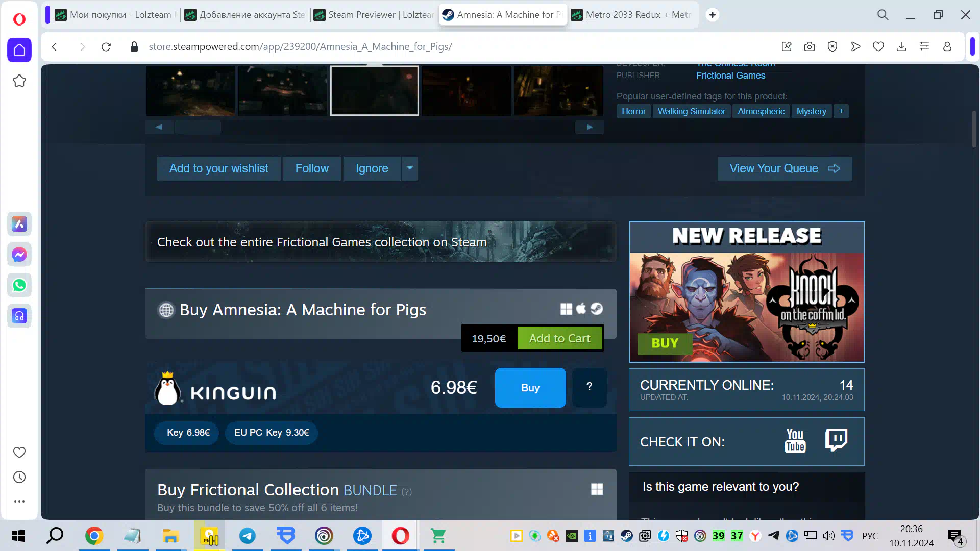The height and width of the screenshot is (551, 980).
Task: Click the Ignore button
Action: coord(372,168)
